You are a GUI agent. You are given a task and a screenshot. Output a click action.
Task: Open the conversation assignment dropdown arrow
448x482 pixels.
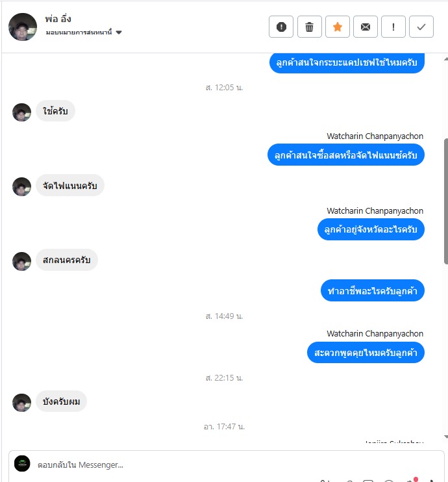click(119, 32)
